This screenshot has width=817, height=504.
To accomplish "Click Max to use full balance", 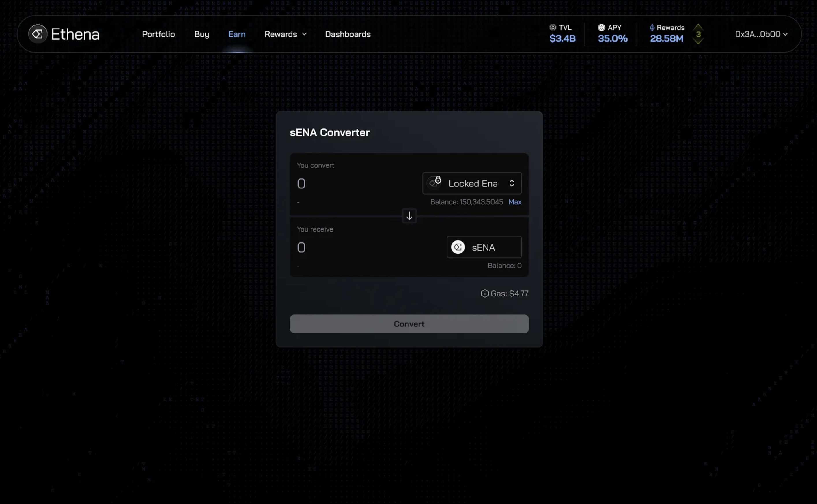I will tap(515, 202).
